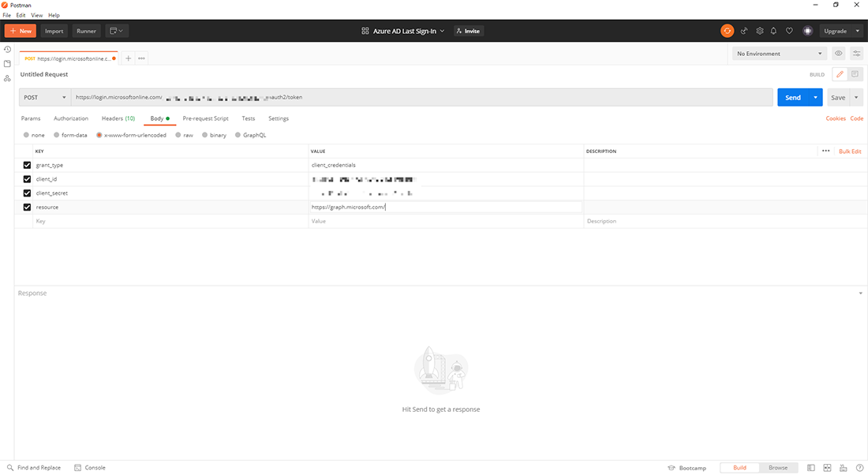The width and height of the screenshot is (868, 475).
Task: Open the Azure AD Last Sign-In workspace dropdown
Action: (409, 31)
